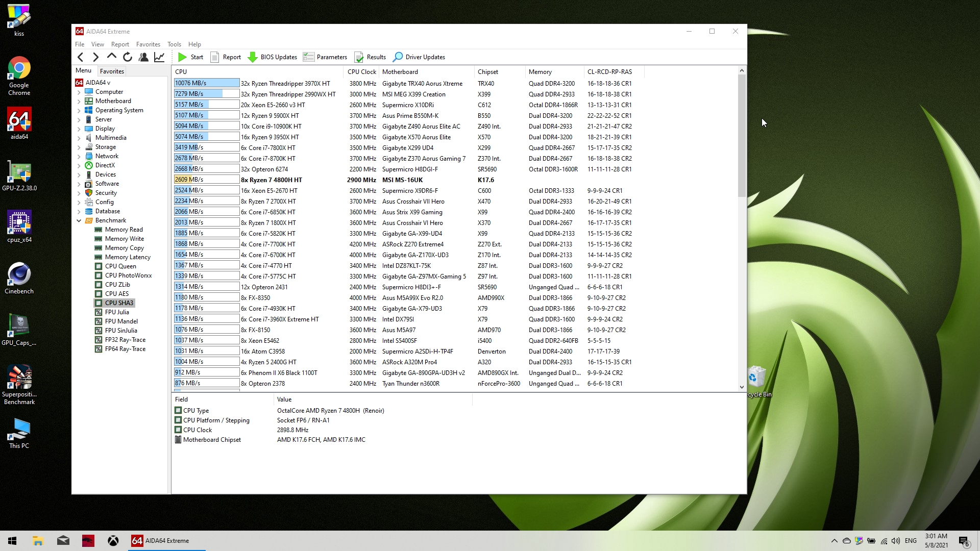Expand the Storage tree node
This screenshot has height=551, width=980.
click(79, 147)
